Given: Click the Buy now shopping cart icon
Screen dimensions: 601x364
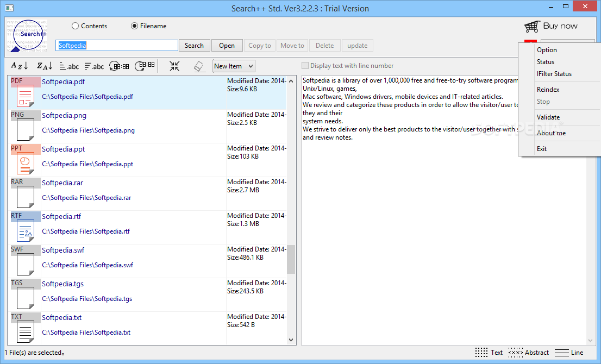Looking at the screenshot, I should point(532,27).
